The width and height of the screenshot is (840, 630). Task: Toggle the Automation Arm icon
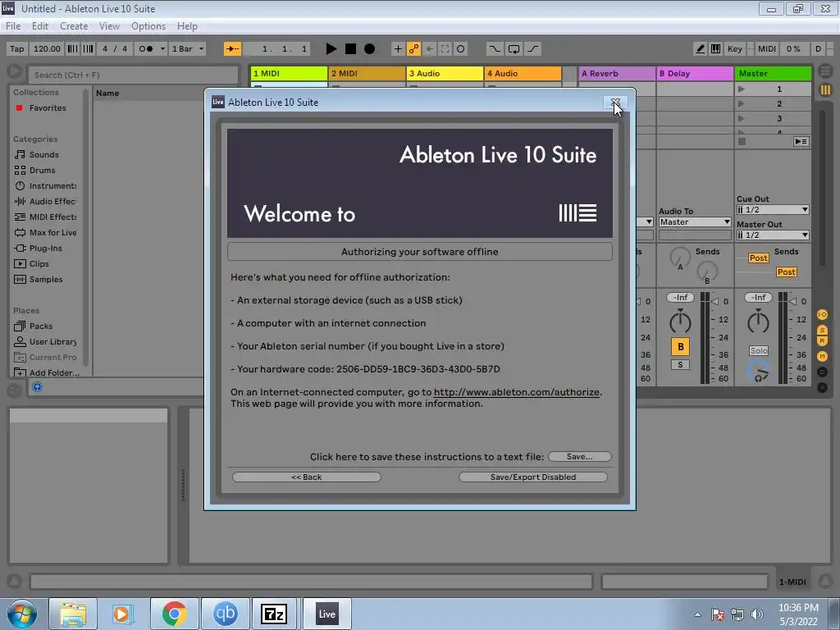(x=413, y=48)
